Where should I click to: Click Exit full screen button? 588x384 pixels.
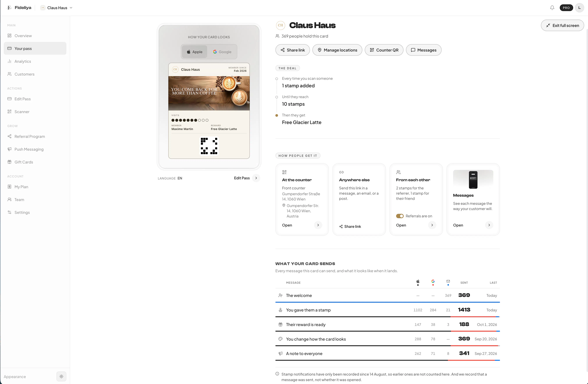click(562, 25)
